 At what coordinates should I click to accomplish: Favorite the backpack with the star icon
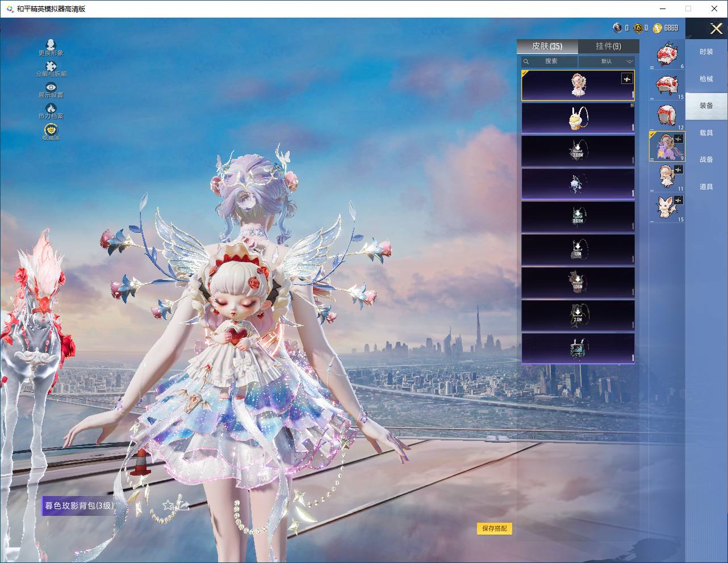169,505
